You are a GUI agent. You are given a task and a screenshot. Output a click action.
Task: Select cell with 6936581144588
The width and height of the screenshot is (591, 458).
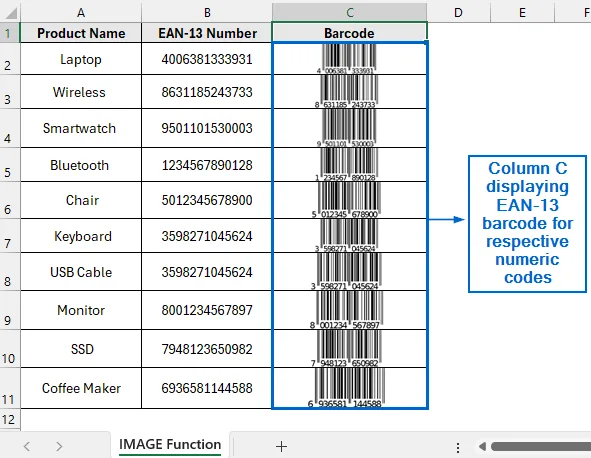[207, 388]
